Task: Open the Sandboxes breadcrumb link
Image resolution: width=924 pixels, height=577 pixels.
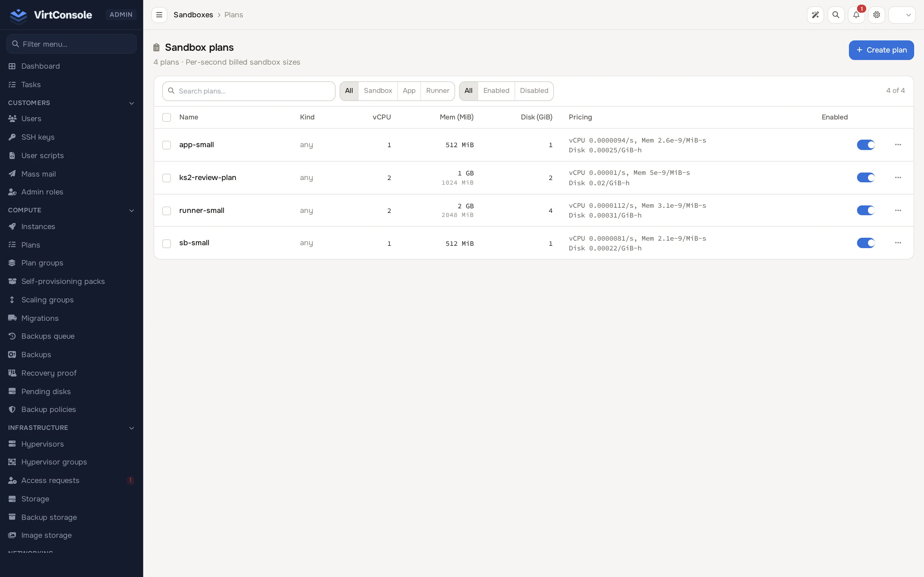Action: pos(193,15)
